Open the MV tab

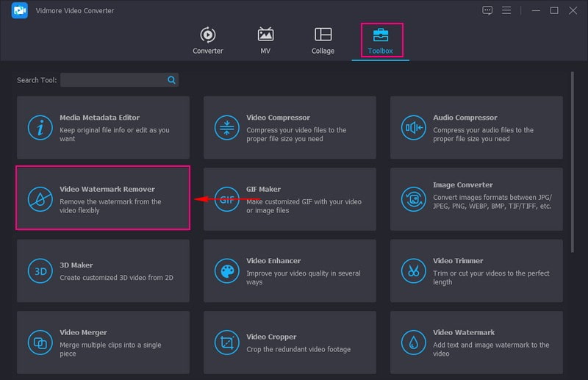[x=265, y=40]
